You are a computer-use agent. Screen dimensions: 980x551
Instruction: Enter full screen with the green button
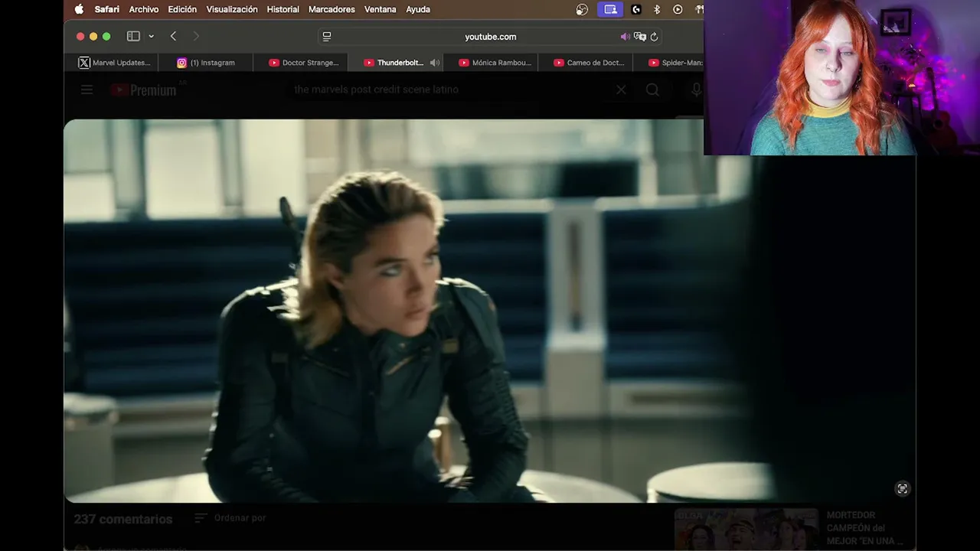[106, 36]
